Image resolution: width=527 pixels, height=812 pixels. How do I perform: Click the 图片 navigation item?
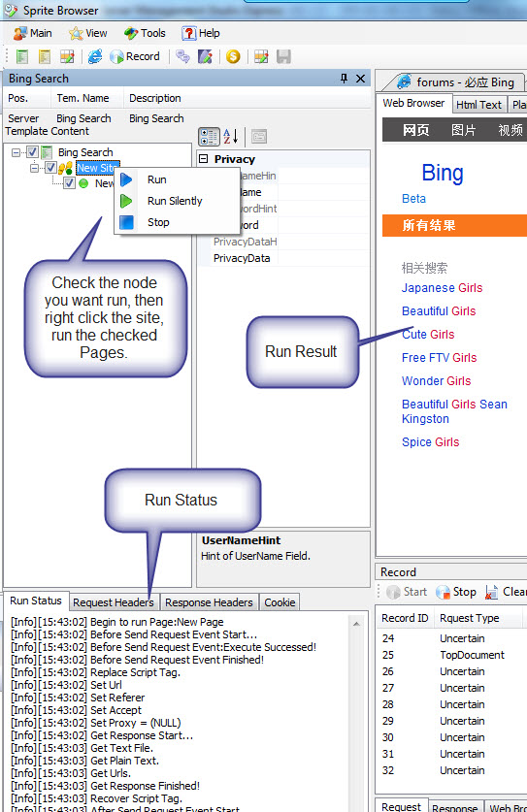(x=463, y=130)
